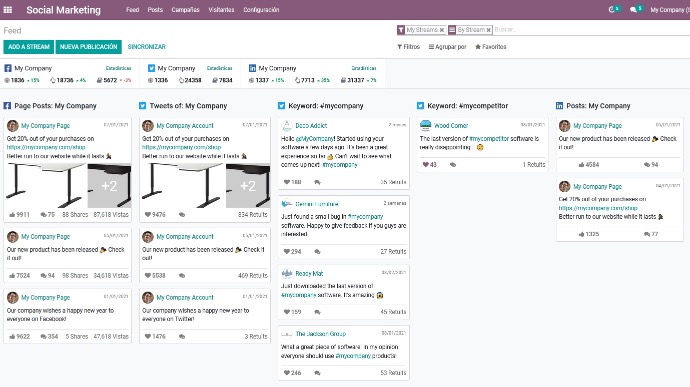Viewport: 690px width, 387px height.
Task: Click comment icon on Wood Corner tweet
Action: (453, 165)
